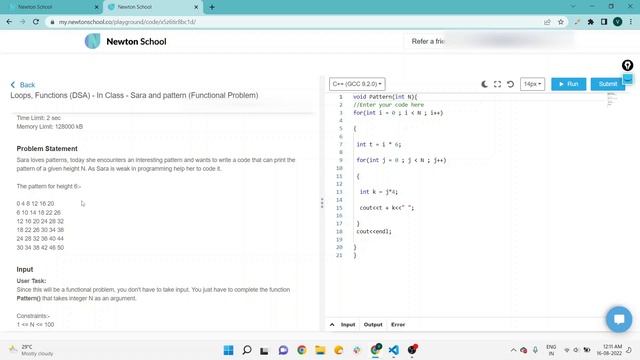Toggle the browser side panel icon

(604, 22)
